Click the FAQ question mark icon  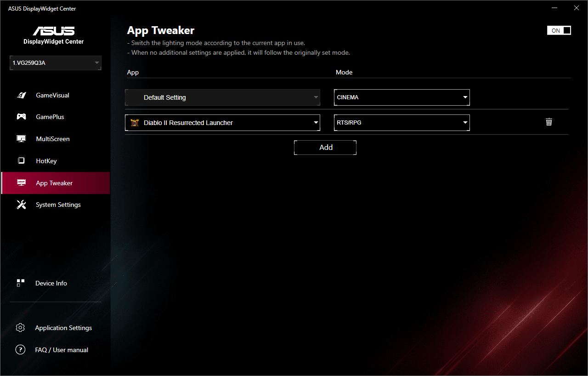click(20, 350)
